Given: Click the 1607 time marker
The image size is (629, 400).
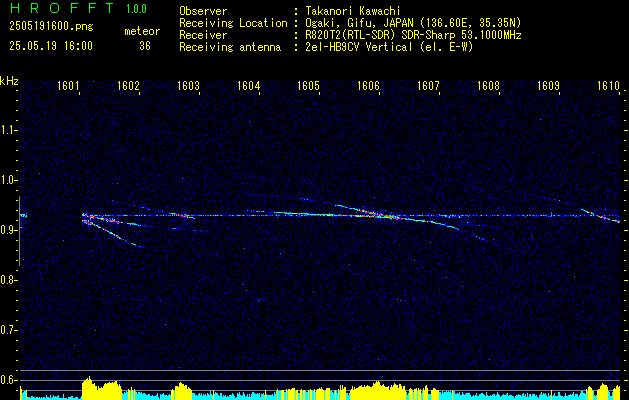Looking at the screenshot, I should coord(428,85).
